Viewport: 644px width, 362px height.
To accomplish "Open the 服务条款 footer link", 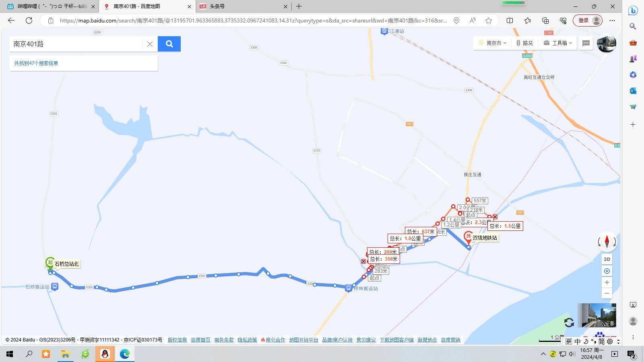I will [x=224, y=340].
